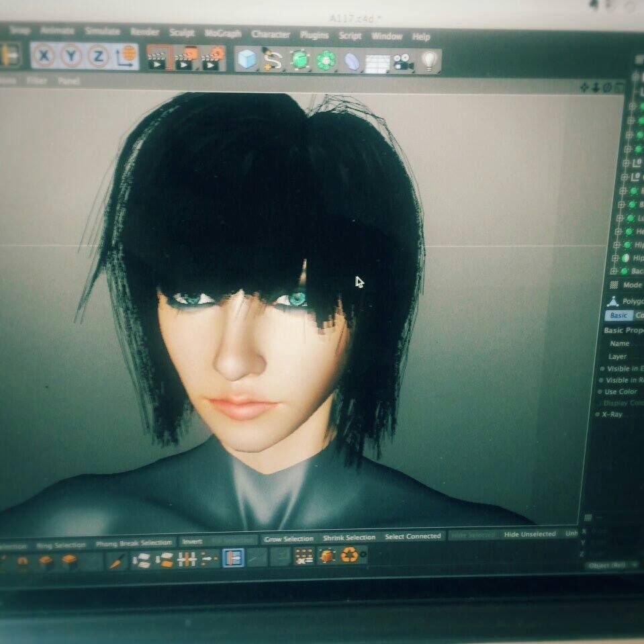Viewport: 644px width, 644px height.
Task: Click the viewport layout toggle icon
Action: tap(619, 87)
